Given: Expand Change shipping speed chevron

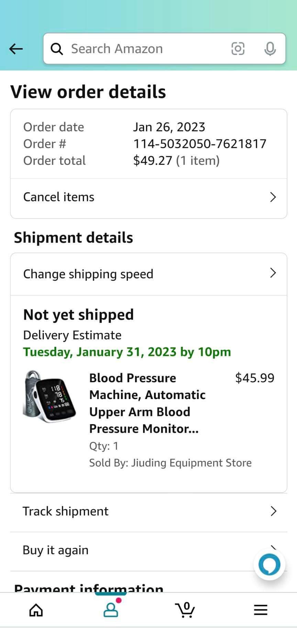Looking at the screenshot, I should click(273, 273).
